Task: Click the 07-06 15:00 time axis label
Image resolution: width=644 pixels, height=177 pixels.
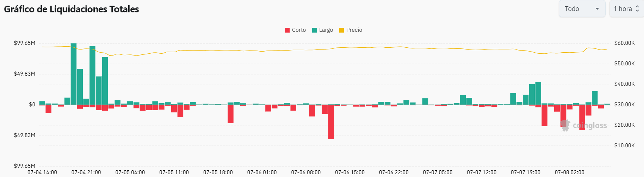Action: [x=349, y=172]
